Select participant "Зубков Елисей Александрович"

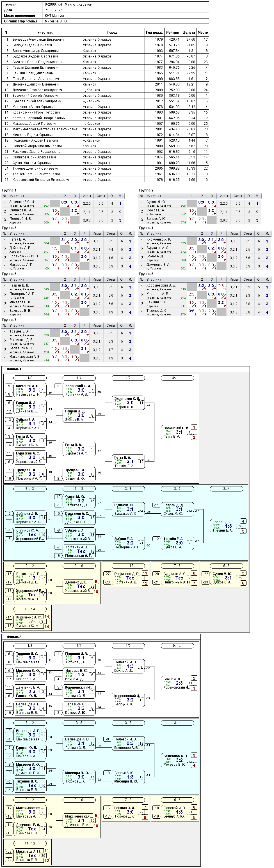point(37,101)
